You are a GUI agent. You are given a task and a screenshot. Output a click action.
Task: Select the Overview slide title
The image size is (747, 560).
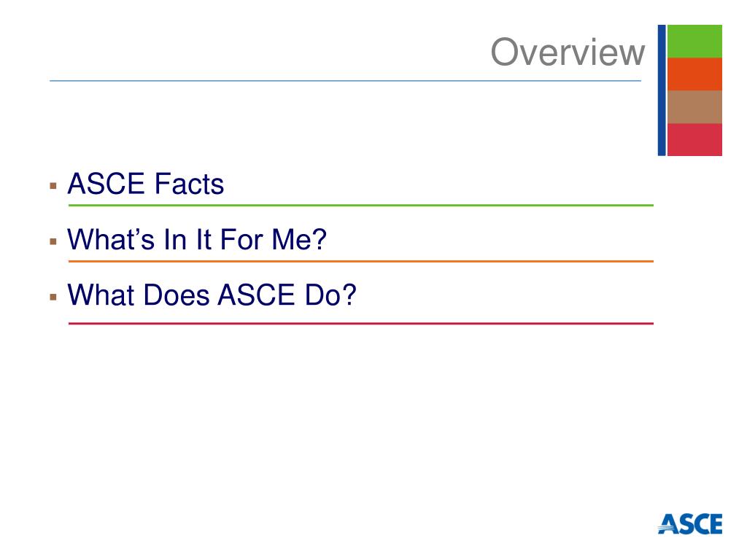[568, 52]
